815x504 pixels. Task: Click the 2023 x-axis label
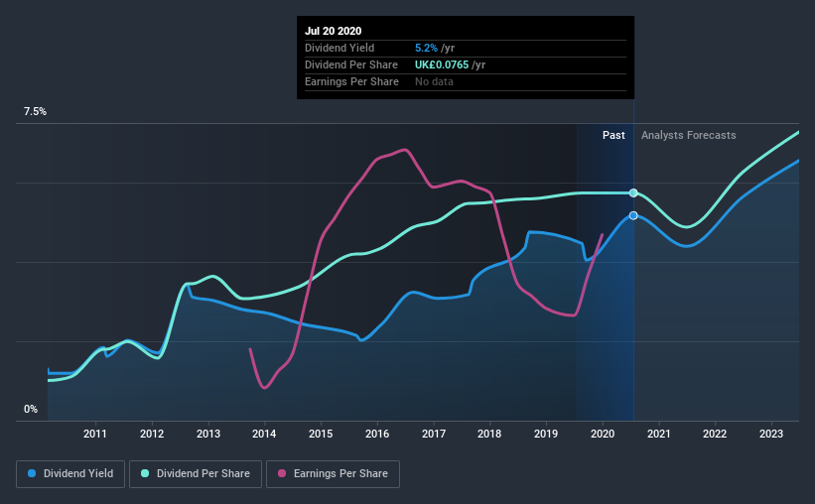point(771,434)
